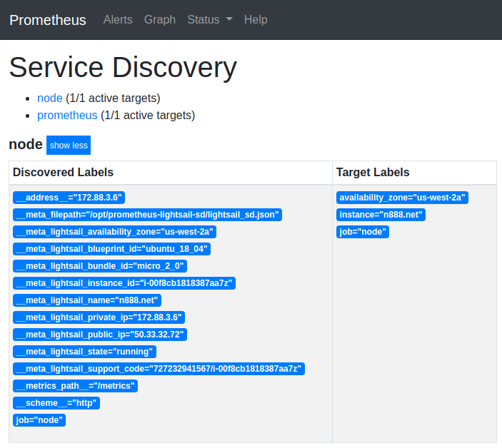Select the __meta_lightsail_instance_id label
The image size is (502, 448).
pyautogui.click(x=124, y=283)
